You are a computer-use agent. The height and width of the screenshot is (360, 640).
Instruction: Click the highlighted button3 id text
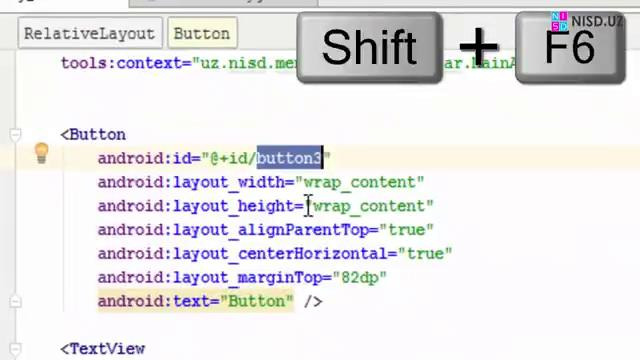click(x=289, y=158)
